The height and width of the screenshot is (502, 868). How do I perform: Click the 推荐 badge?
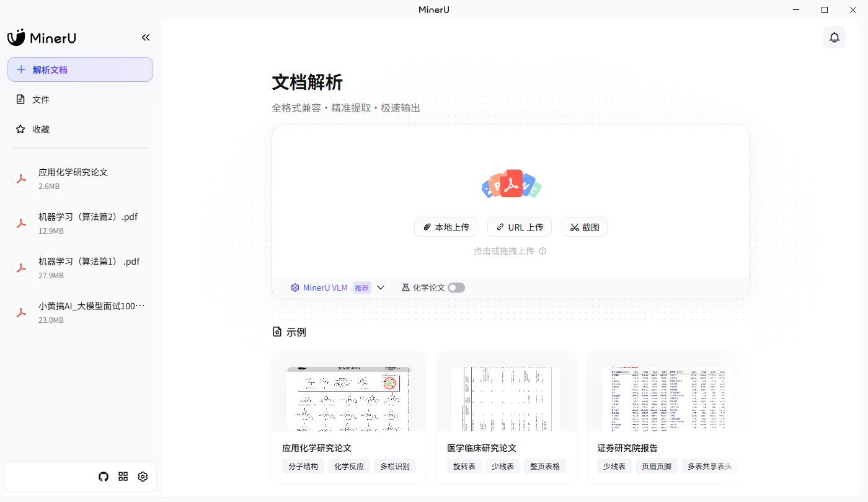[361, 288]
